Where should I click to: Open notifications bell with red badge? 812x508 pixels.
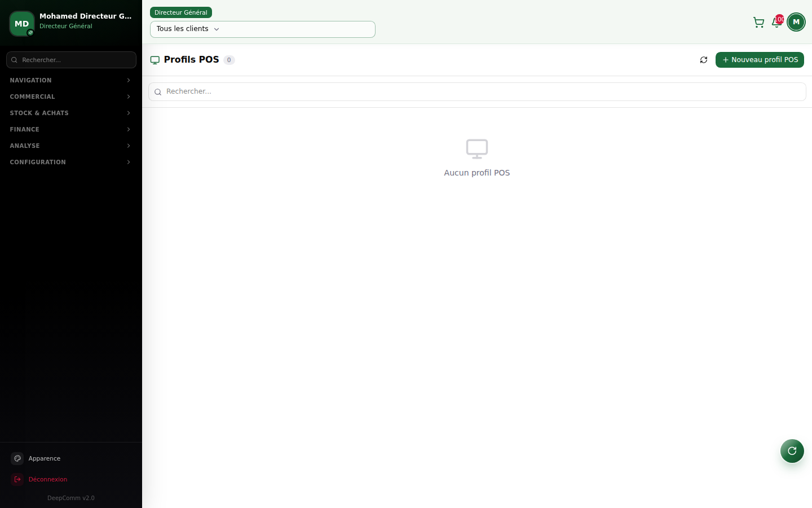[777, 22]
